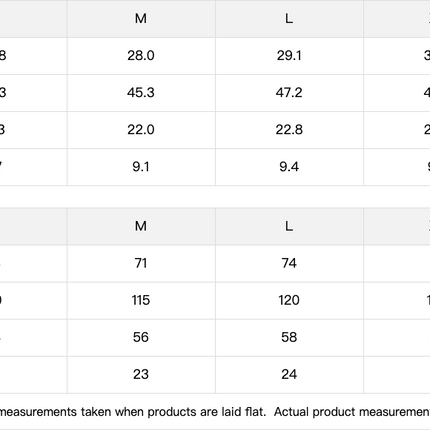Viewport: 430px width, 430px height.
Task: Click the 9.1 cell in M column
Action: [141, 167]
